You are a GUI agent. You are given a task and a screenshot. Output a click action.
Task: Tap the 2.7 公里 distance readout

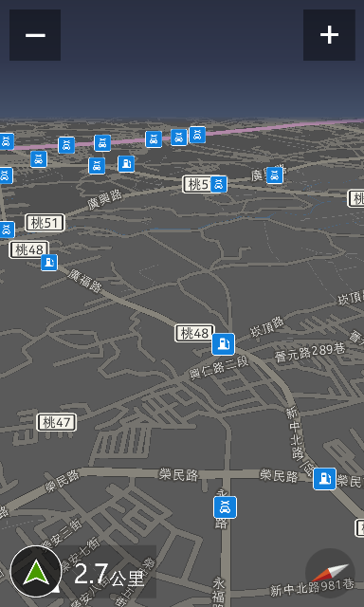[109, 575]
